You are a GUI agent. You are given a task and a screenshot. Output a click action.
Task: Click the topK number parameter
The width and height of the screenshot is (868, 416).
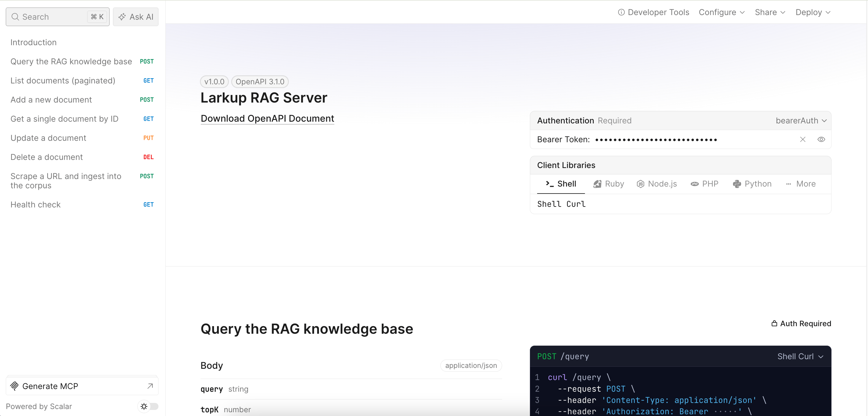pyautogui.click(x=225, y=410)
